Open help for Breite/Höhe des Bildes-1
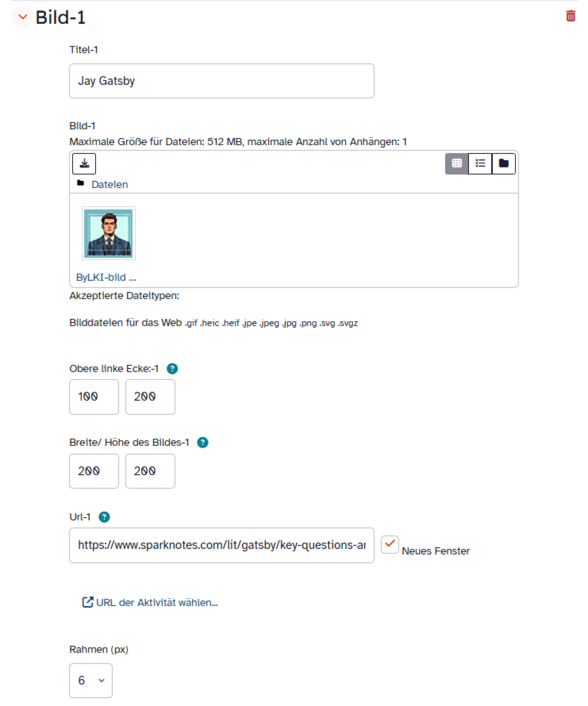 coord(202,442)
